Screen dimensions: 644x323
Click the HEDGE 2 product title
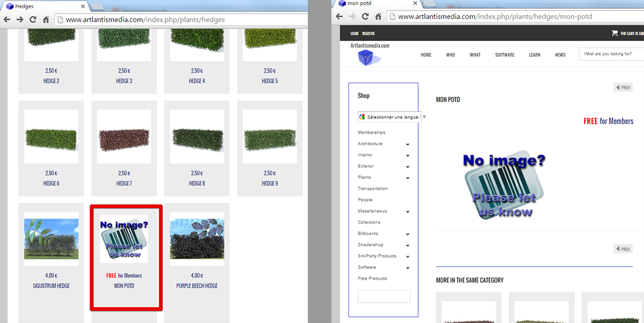52,81
